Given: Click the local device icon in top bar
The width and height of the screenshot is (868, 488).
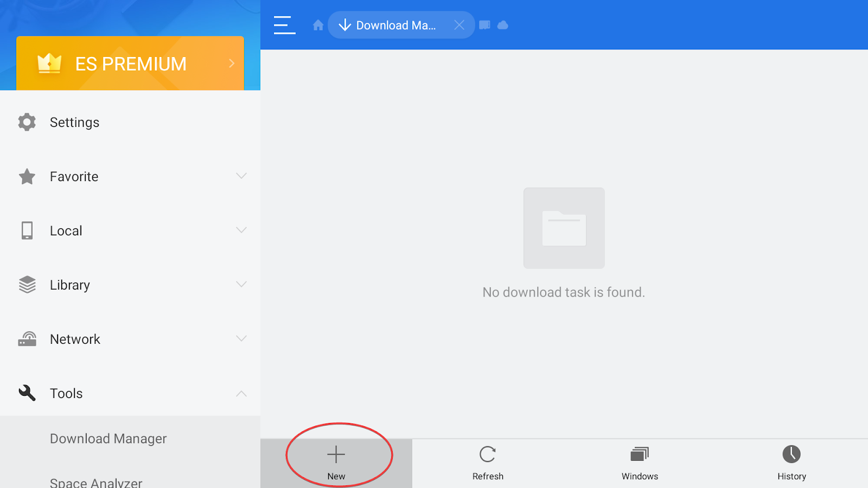Looking at the screenshot, I should pos(484,25).
